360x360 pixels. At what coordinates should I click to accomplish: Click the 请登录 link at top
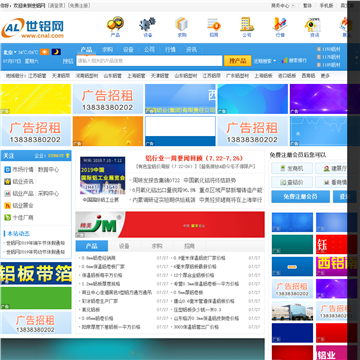tap(56, 6)
